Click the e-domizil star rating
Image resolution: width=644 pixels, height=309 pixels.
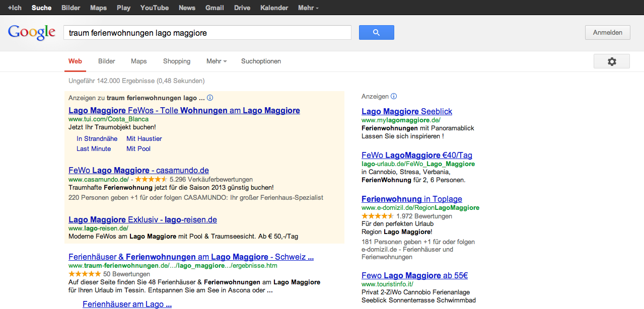tap(378, 216)
